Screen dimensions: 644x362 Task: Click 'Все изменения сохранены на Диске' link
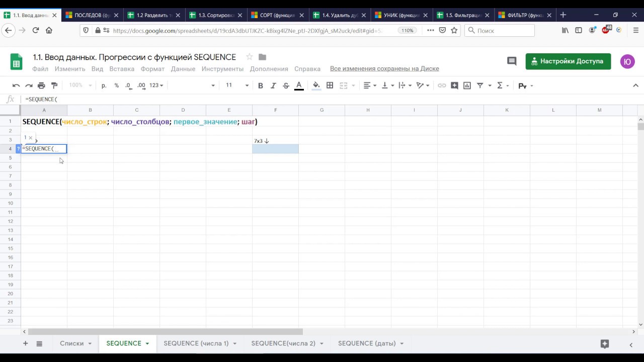[384, 69]
